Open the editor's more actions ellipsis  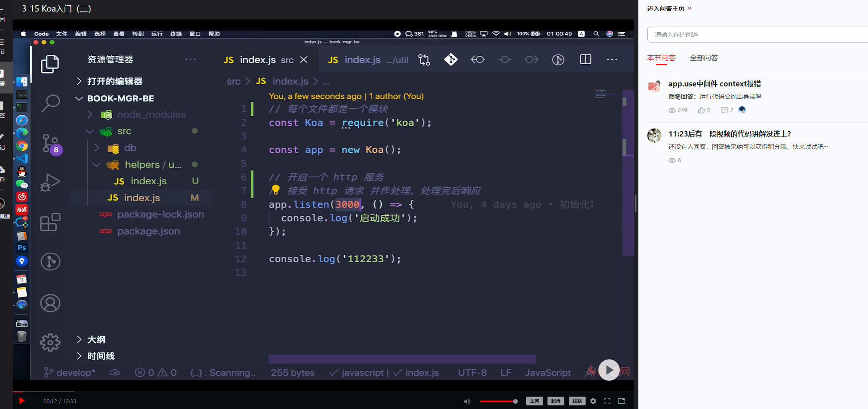(612, 60)
